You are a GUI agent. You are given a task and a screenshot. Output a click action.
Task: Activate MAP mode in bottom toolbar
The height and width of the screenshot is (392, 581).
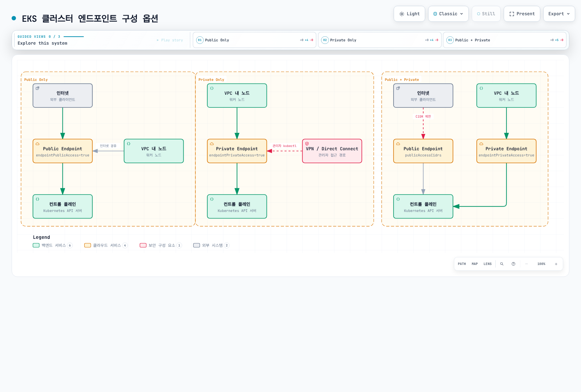(475, 264)
